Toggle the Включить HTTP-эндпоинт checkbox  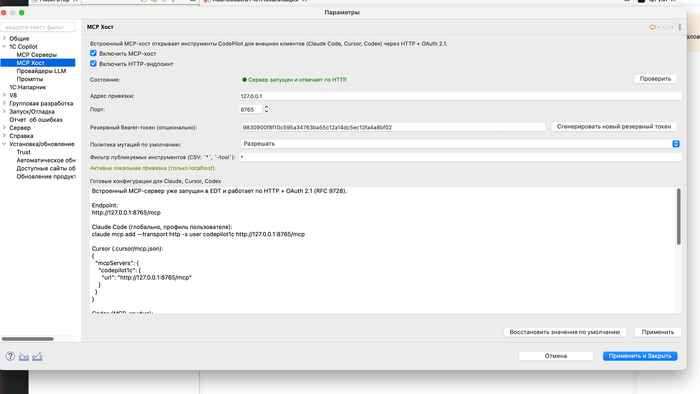pyautogui.click(x=93, y=63)
